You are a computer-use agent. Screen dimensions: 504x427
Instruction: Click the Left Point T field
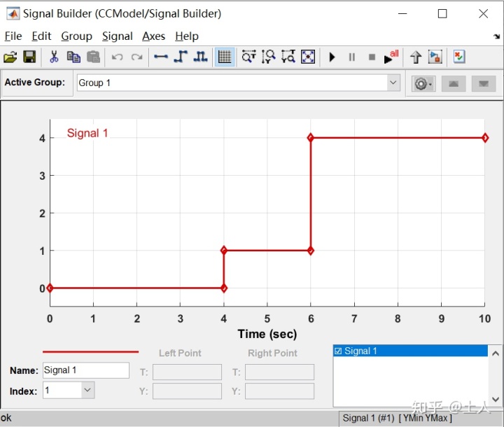tap(187, 372)
